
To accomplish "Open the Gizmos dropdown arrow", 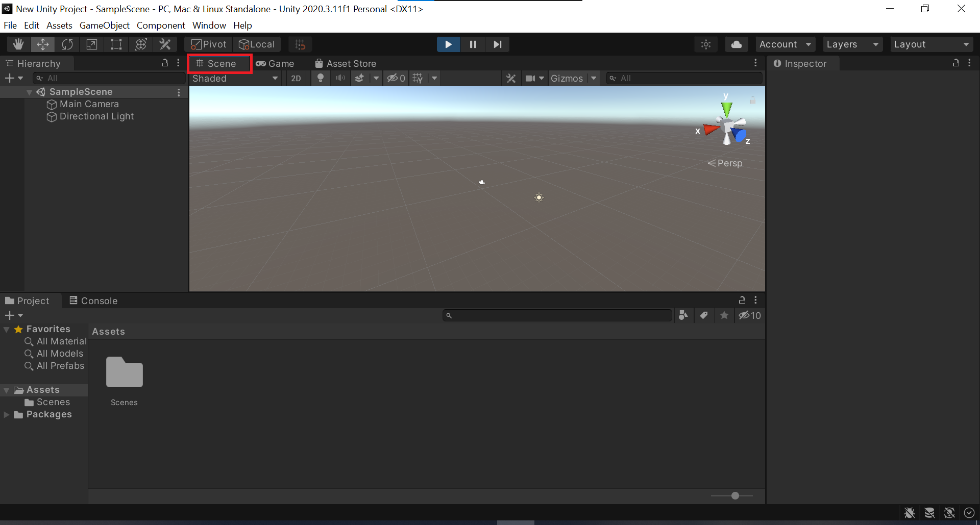I will [x=594, y=78].
